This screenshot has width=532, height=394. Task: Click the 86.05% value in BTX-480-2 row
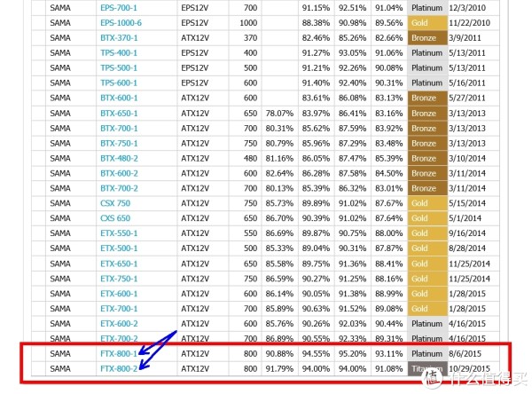(x=316, y=158)
